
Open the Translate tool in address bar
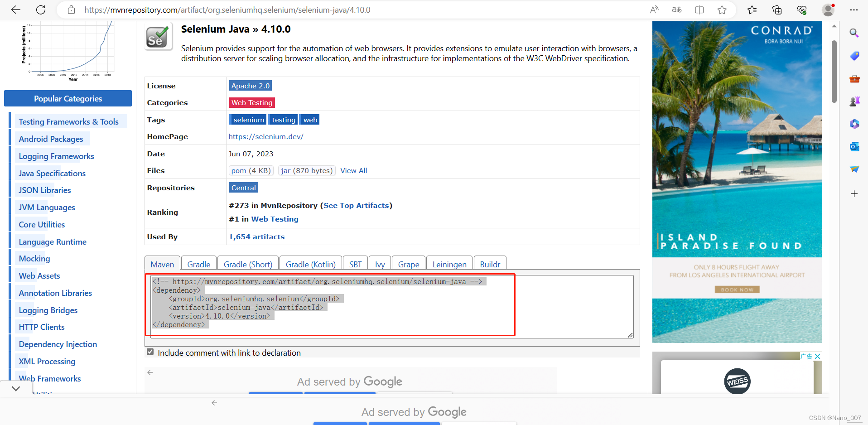click(x=676, y=10)
